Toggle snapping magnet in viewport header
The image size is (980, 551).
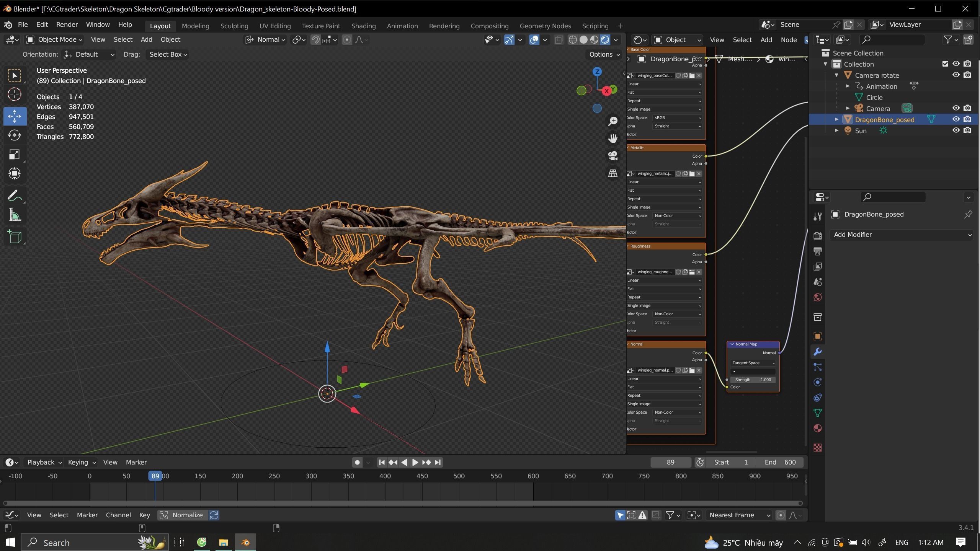(x=315, y=39)
